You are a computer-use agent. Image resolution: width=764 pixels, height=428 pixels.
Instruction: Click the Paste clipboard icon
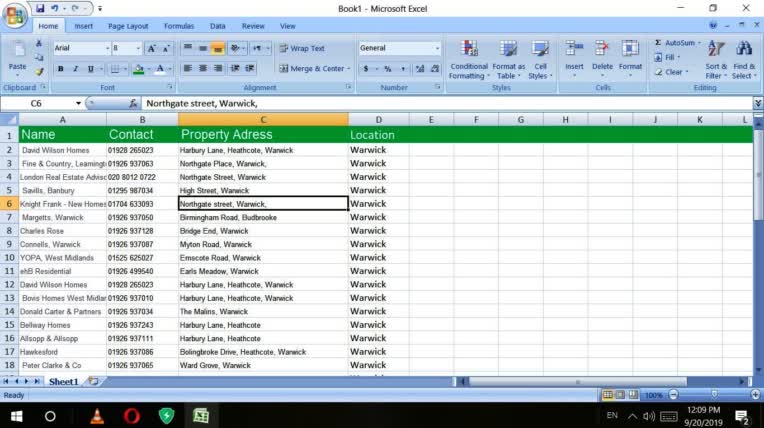[18, 50]
